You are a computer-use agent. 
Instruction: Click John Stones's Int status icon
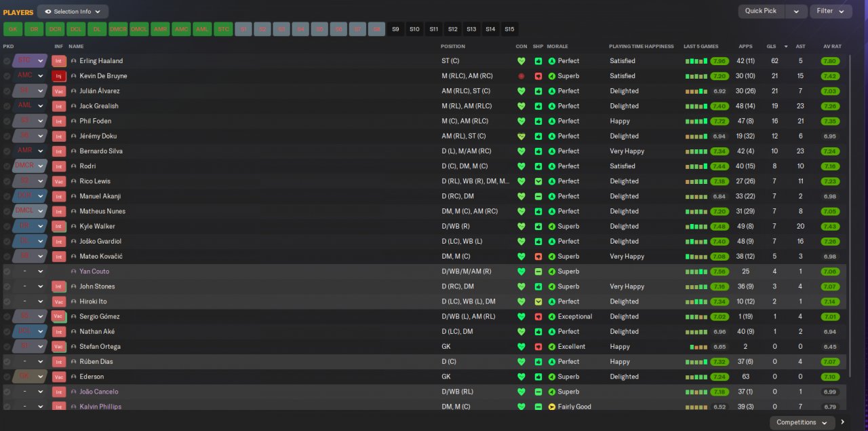click(x=59, y=286)
